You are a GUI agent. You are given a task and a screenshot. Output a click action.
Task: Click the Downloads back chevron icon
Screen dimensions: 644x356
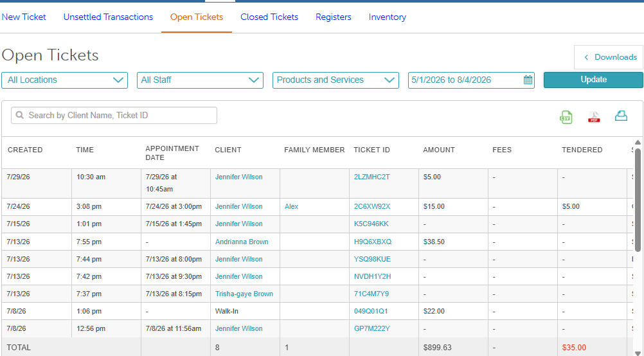tap(587, 57)
